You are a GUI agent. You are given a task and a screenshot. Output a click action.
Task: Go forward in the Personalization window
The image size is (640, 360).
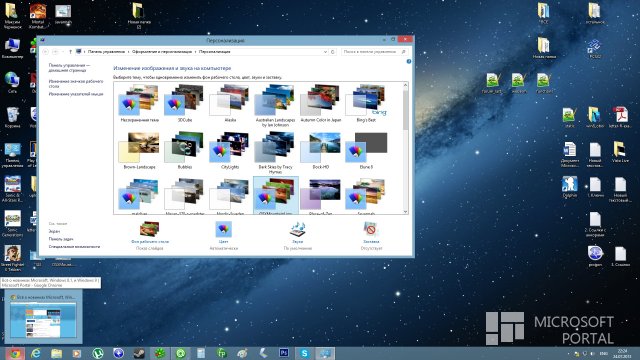pyautogui.click(x=56, y=52)
